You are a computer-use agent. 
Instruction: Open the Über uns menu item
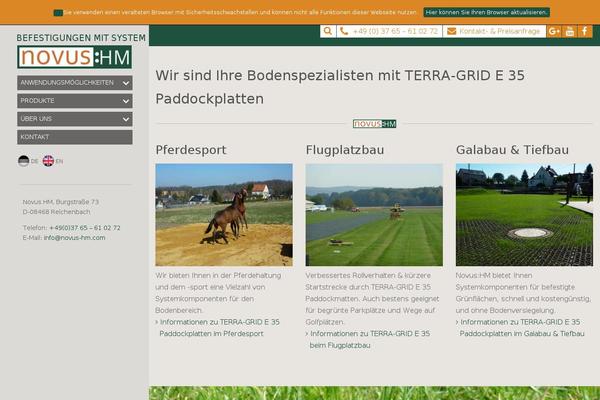tap(75, 119)
